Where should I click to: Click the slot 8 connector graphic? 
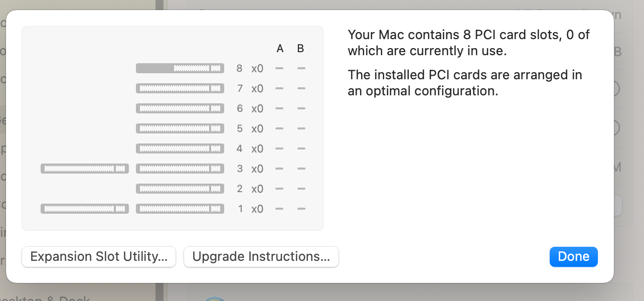coord(180,68)
